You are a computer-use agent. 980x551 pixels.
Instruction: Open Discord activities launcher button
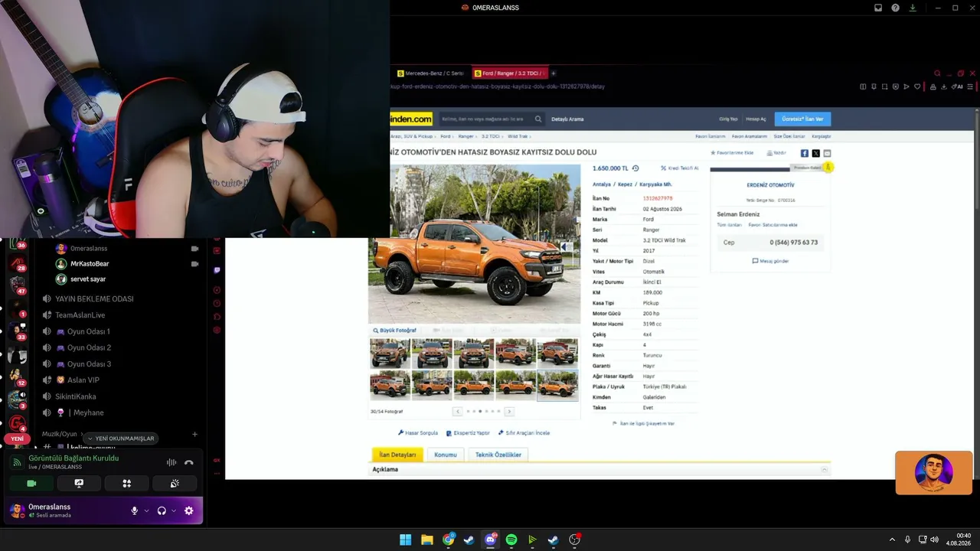tap(127, 484)
